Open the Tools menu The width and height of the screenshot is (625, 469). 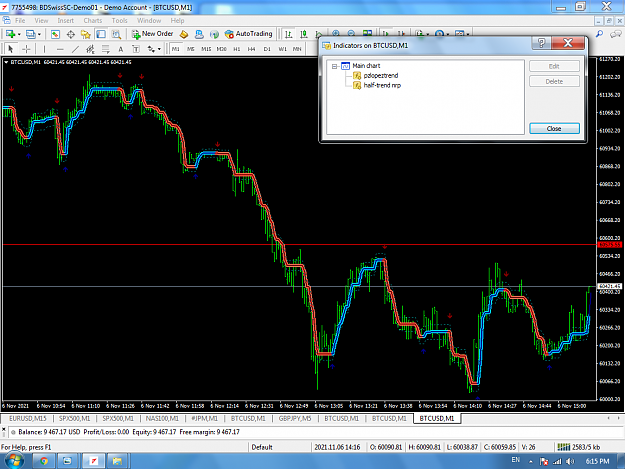point(120,20)
